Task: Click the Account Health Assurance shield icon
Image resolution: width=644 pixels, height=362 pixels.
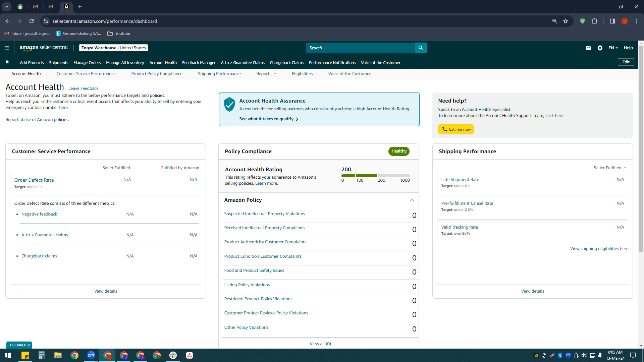Action: pos(229,105)
